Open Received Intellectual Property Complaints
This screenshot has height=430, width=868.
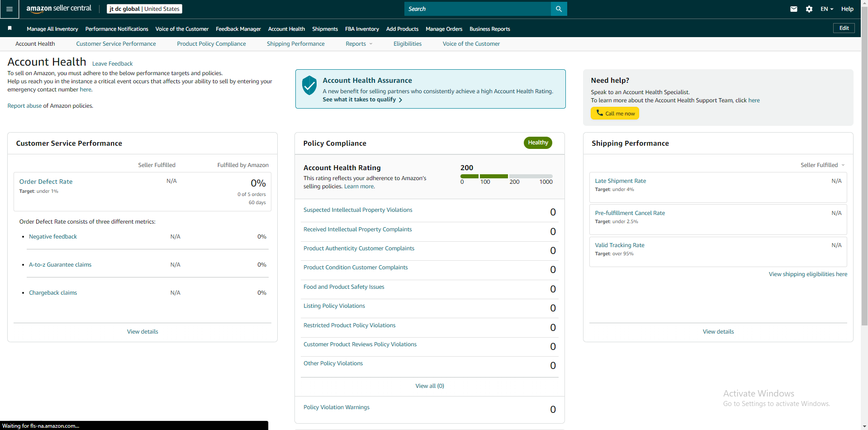(357, 229)
